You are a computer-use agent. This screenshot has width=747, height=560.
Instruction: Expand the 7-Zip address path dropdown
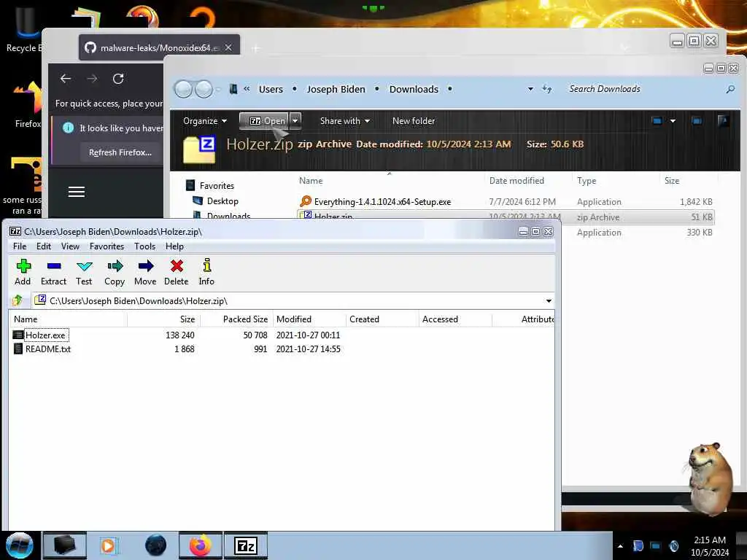pos(549,301)
